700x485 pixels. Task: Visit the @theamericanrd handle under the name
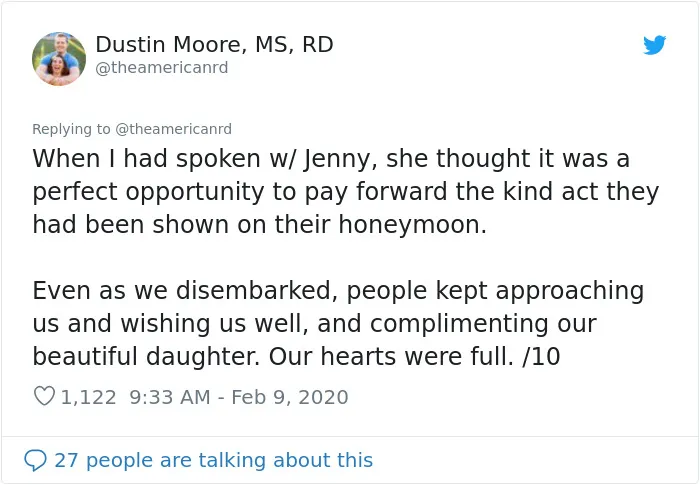(162, 68)
